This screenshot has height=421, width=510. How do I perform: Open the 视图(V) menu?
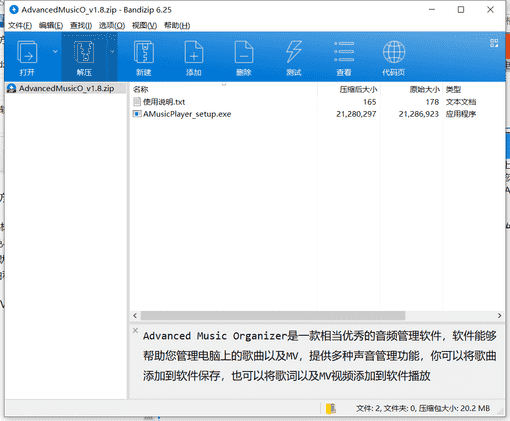click(x=144, y=25)
